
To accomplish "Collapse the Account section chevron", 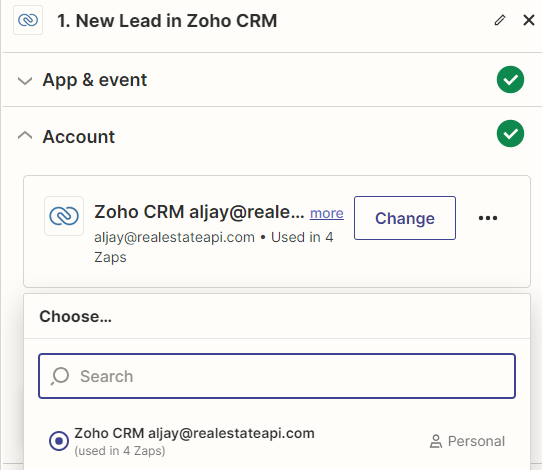I will coord(25,135).
